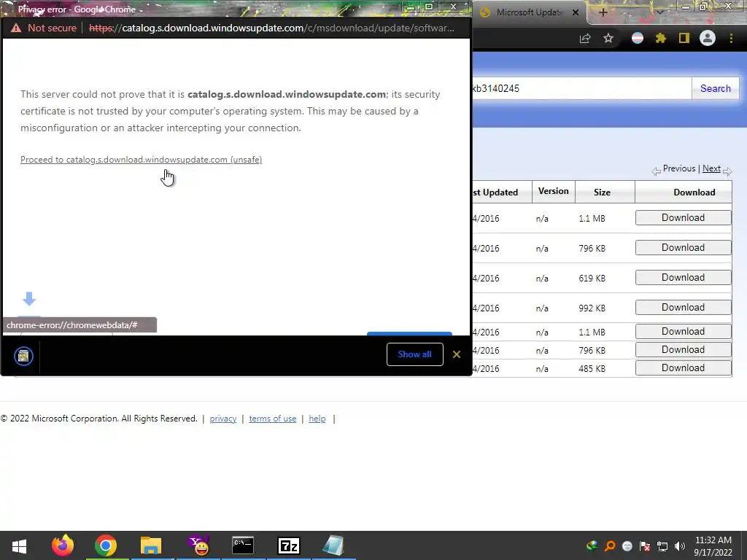The height and width of the screenshot is (560, 747).
Task: Toggle the side panel icon in Chrome
Action: [x=684, y=38]
